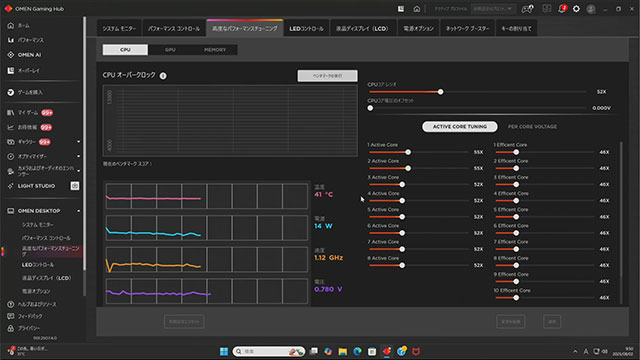Open the game purchase icon in sidebar

coord(11,92)
